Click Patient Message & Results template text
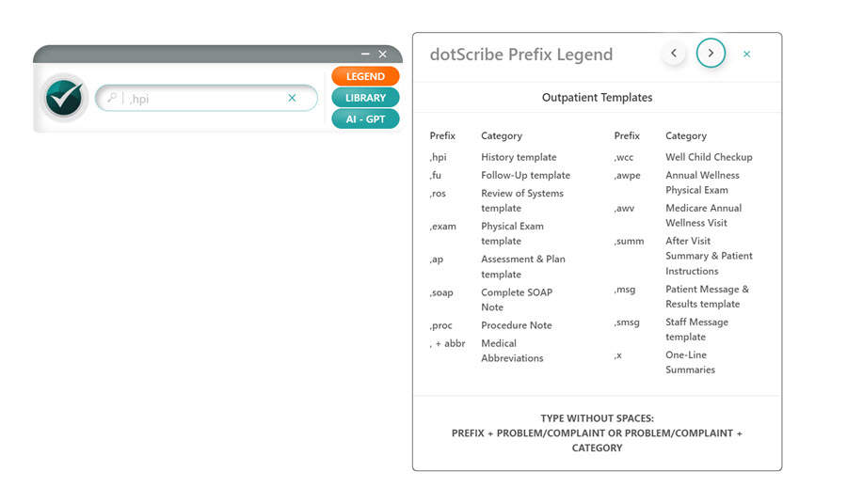847x504 pixels. 707,296
